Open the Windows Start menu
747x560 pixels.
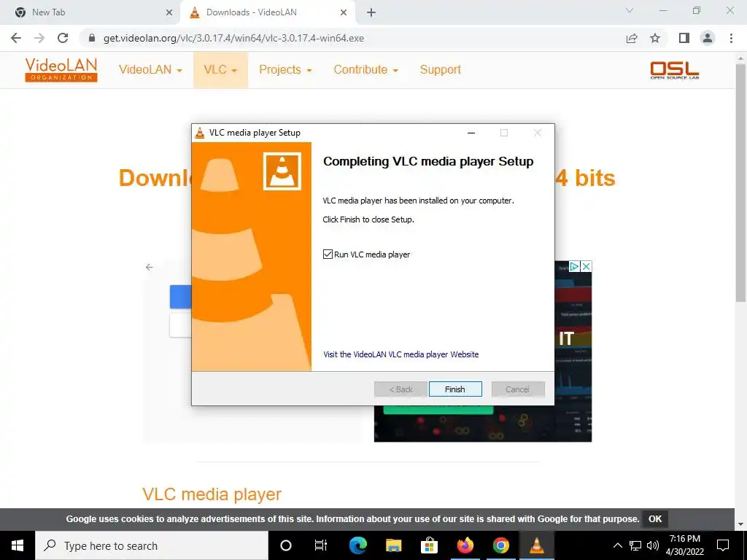coord(18,545)
